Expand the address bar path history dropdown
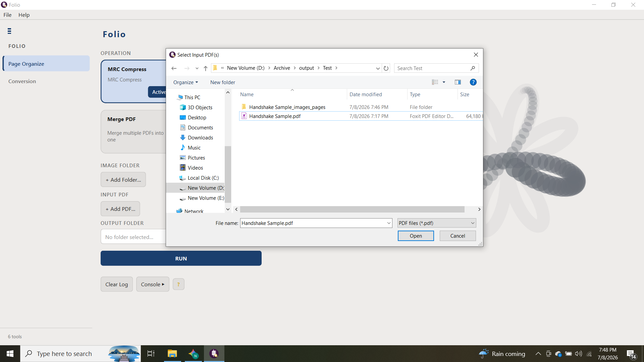This screenshot has height=362, width=644. 378,68
